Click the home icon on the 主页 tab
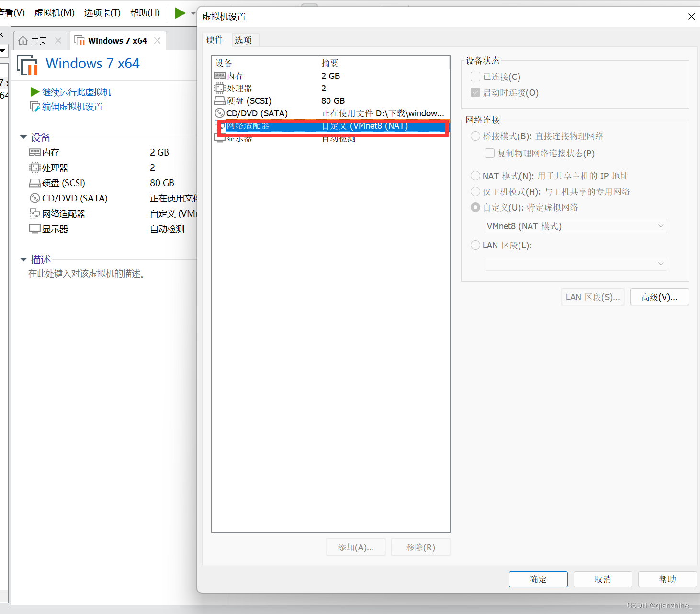Viewport: 700px width, 614px height. click(x=23, y=41)
